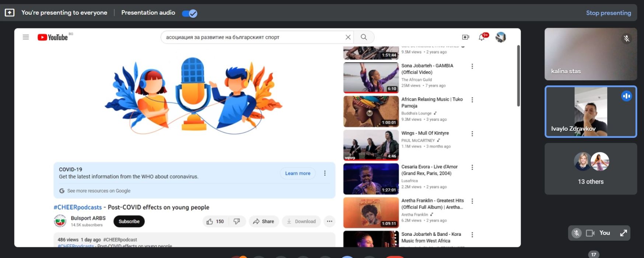This screenshot has height=258, width=644.
Task: Select the Ivaylo Zdravkov participant tile
Action: click(x=591, y=112)
